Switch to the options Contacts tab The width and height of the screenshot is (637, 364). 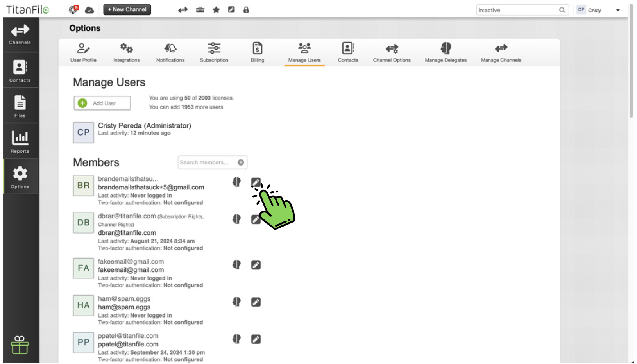(x=348, y=52)
